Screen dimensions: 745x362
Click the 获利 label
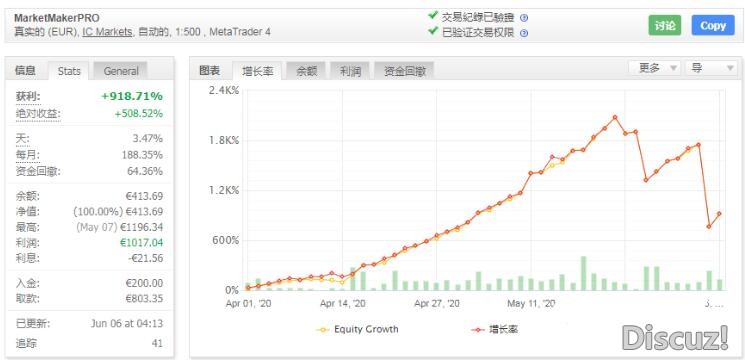28,96
